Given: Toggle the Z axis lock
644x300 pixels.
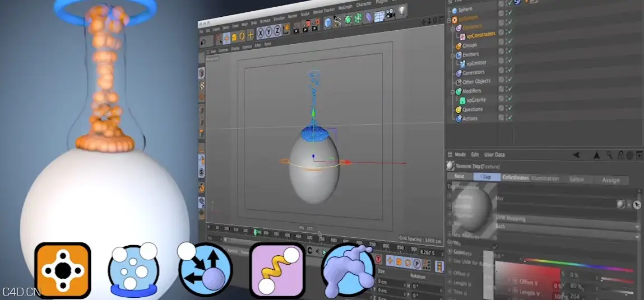Looking at the screenshot, I should [x=277, y=31].
